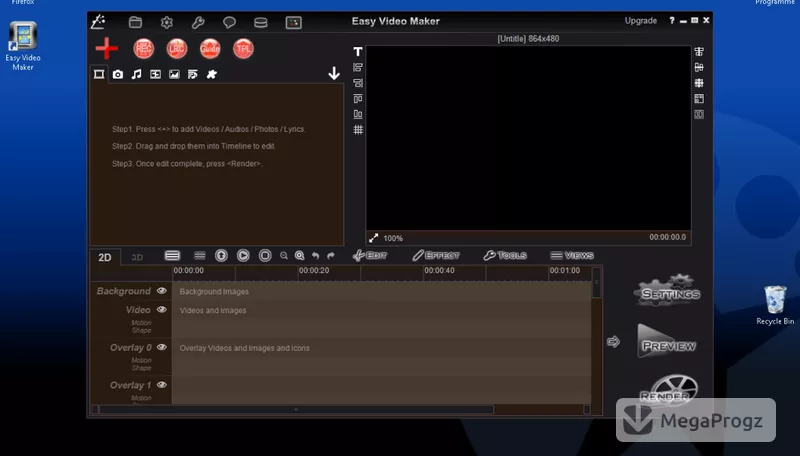Click the Settings gear button

pyautogui.click(x=667, y=291)
